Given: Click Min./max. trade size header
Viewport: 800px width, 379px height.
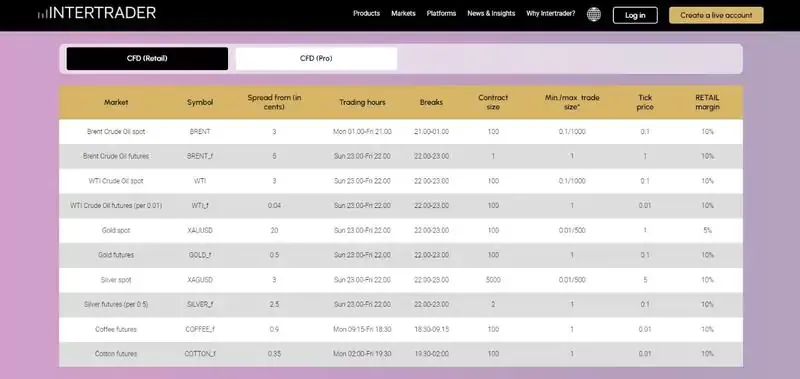Looking at the screenshot, I should point(572,103).
